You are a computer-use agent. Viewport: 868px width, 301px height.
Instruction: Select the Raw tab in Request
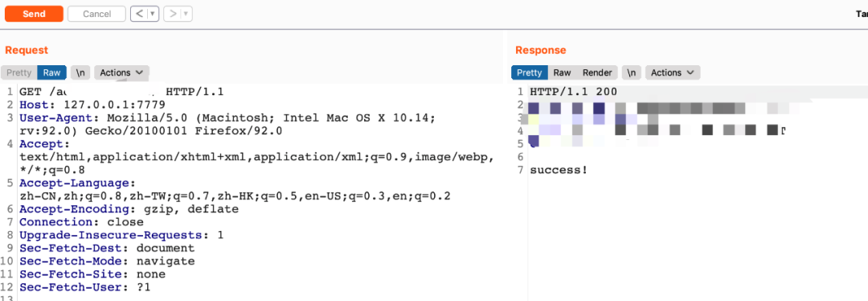click(52, 72)
